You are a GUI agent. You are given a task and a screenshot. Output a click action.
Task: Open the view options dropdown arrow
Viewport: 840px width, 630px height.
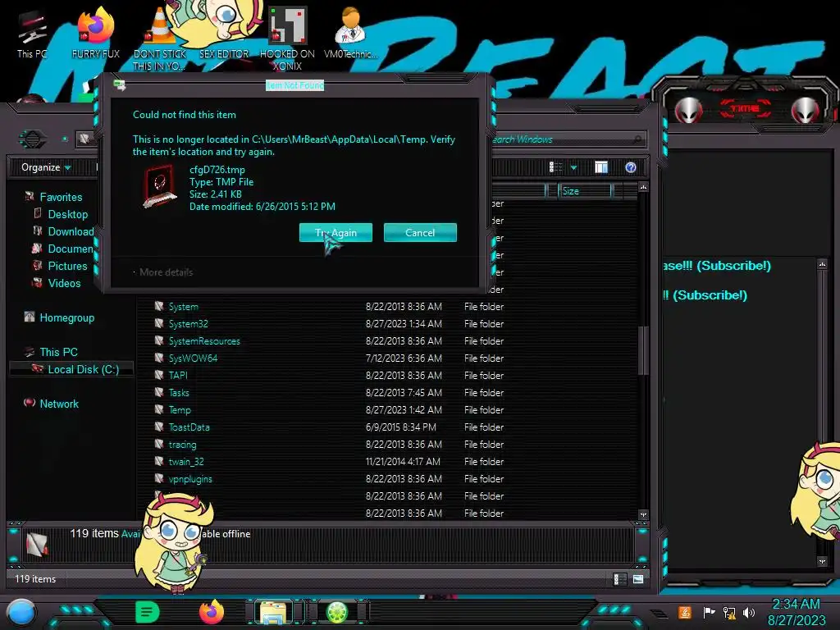(x=573, y=167)
